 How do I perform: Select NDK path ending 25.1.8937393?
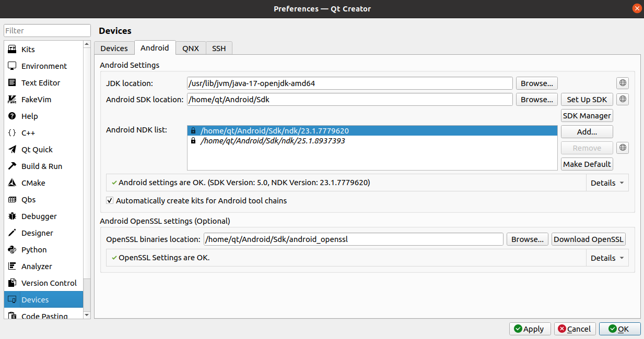(x=372, y=141)
